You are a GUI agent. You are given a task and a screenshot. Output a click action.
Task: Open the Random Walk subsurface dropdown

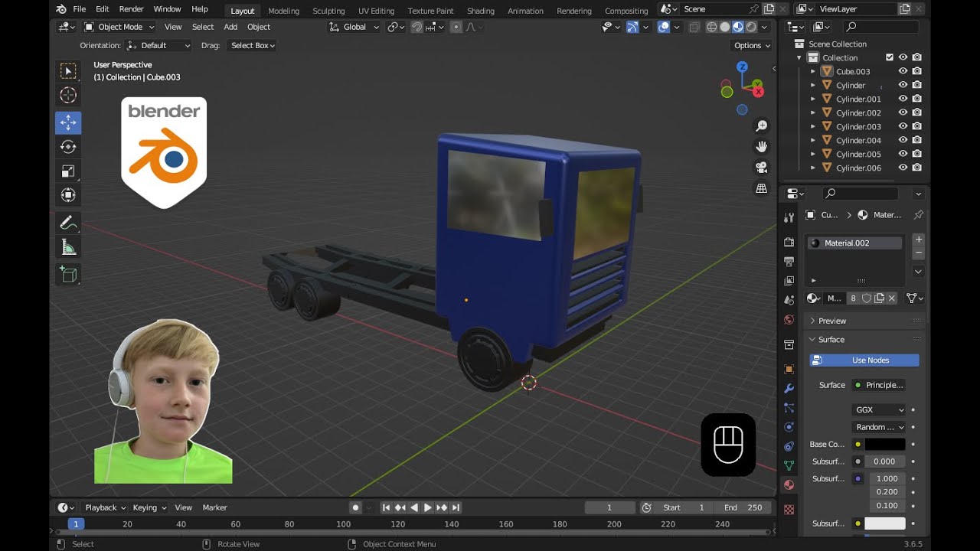point(879,427)
